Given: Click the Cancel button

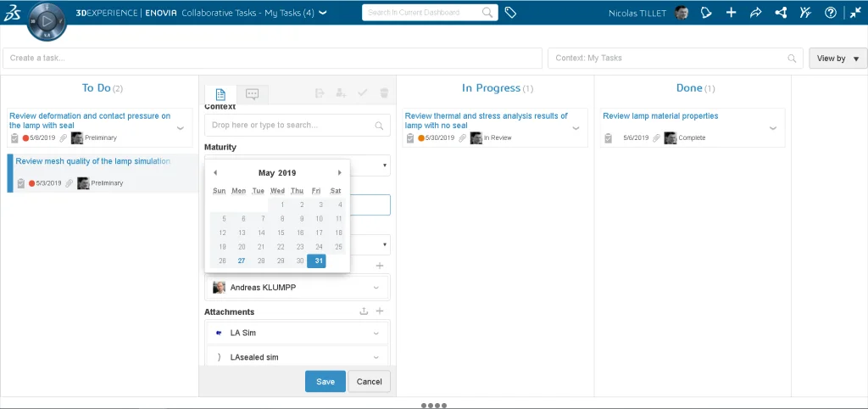Looking at the screenshot, I should click(370, 381).
